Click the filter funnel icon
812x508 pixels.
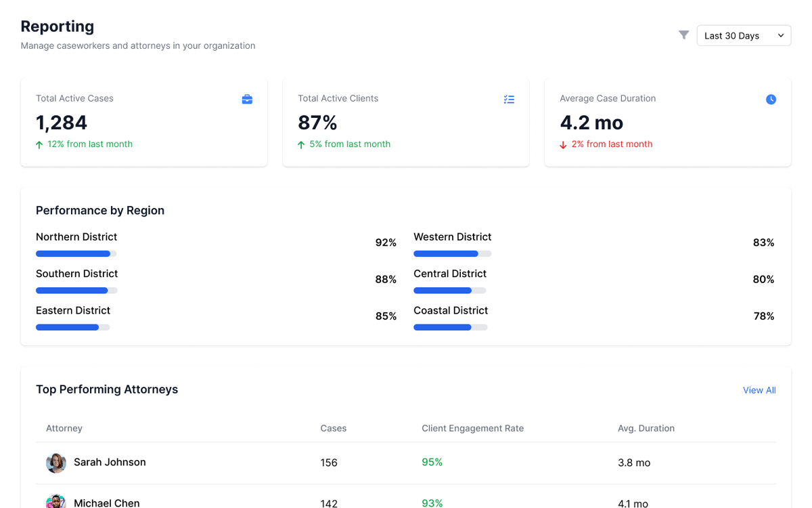[x=683, y=35]
